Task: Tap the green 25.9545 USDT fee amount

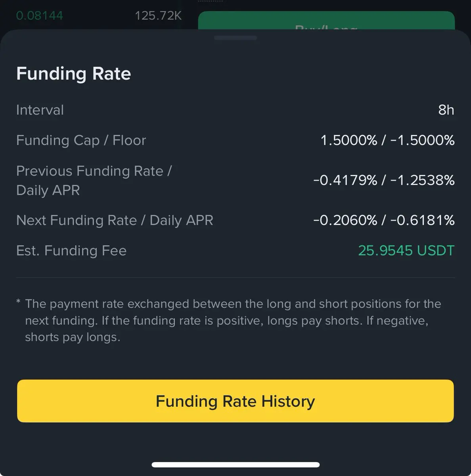Action: [x=406, y=251]
